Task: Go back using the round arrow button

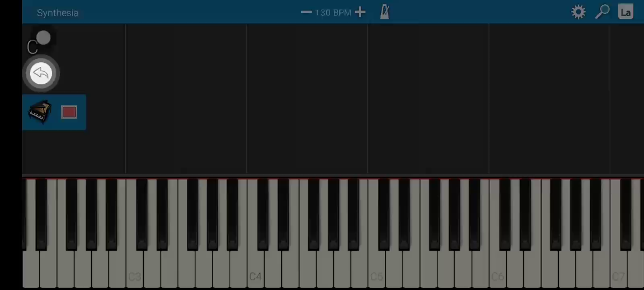Action: [x=41, y=73]
